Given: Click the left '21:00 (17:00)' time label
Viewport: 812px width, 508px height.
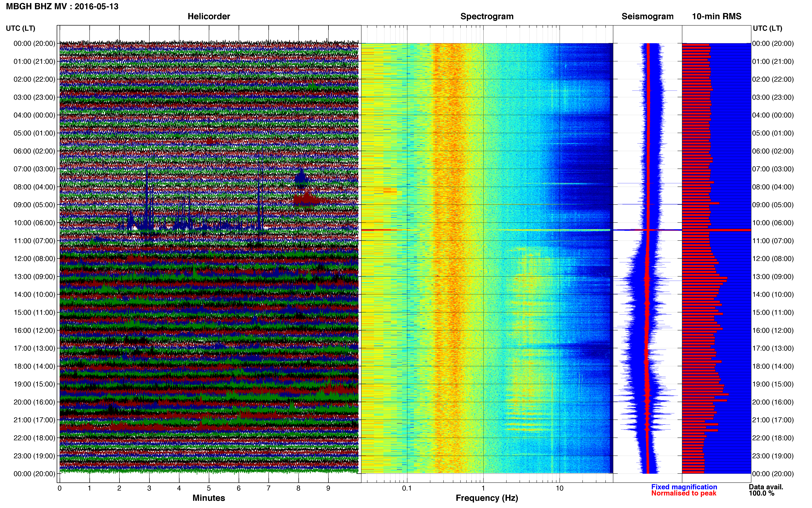Looking at the screenshot, I should [34, 420].
